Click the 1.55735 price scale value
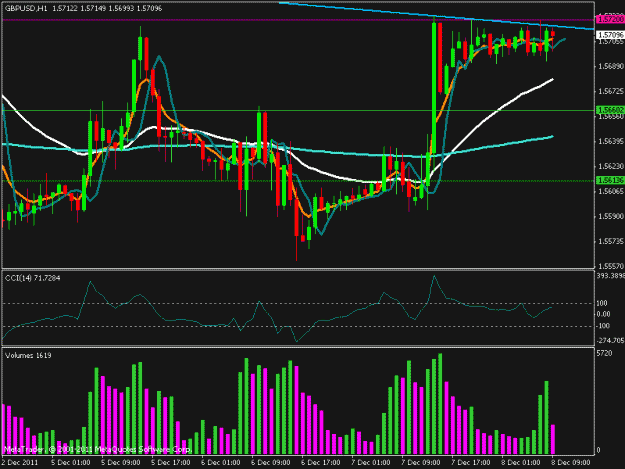 [x=611, y=241]
